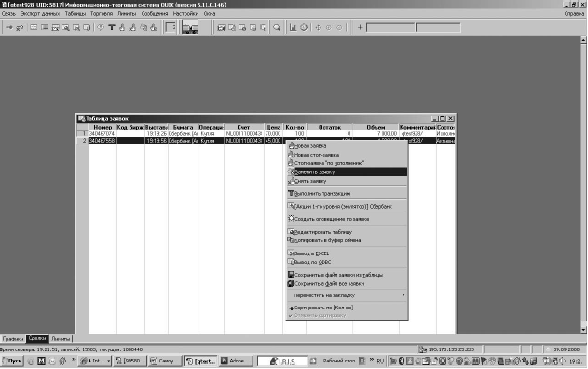Select first order row 340467074
588x369 pixels.
point(266,133)
